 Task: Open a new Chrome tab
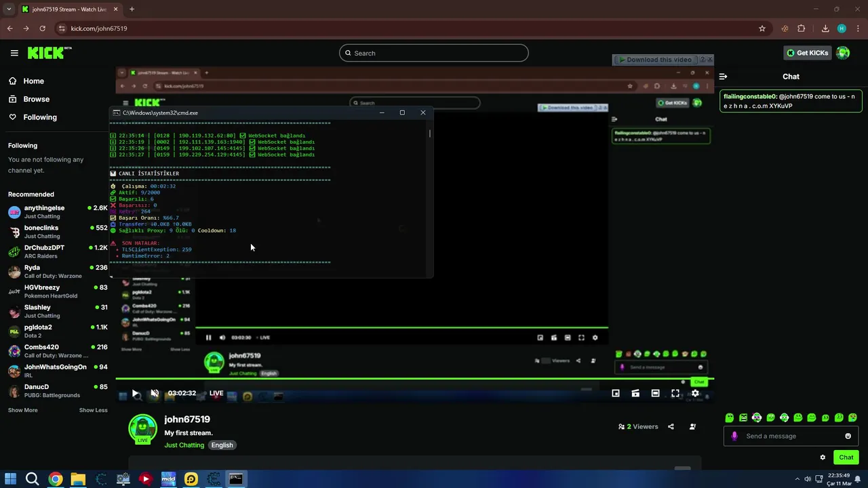[132, 9]
